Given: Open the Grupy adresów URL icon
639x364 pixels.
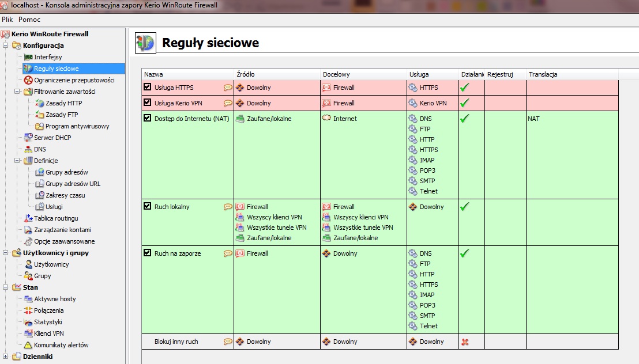Looking at the screenshot, I should [40, 184].
